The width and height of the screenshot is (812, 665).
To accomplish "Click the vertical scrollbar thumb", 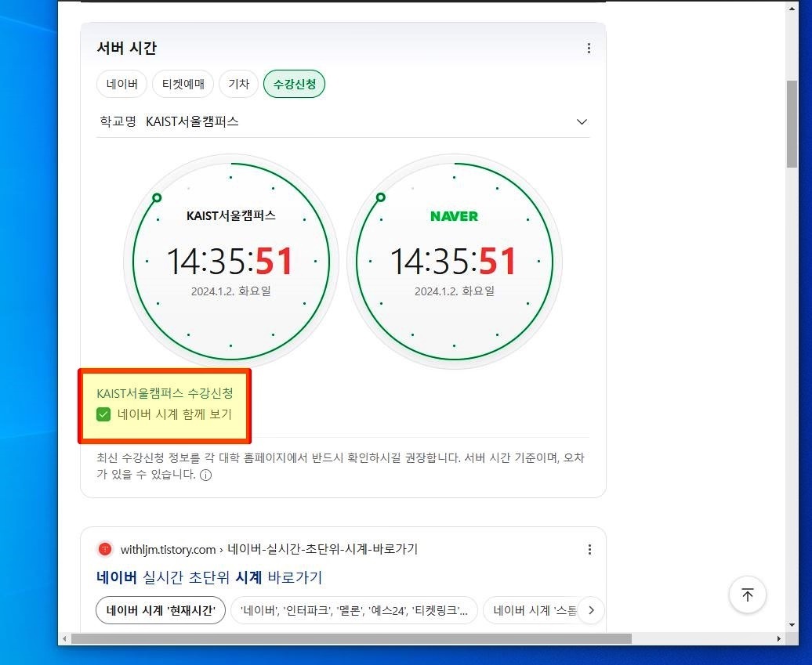I will pyautogui.click(x=792, y=125).
